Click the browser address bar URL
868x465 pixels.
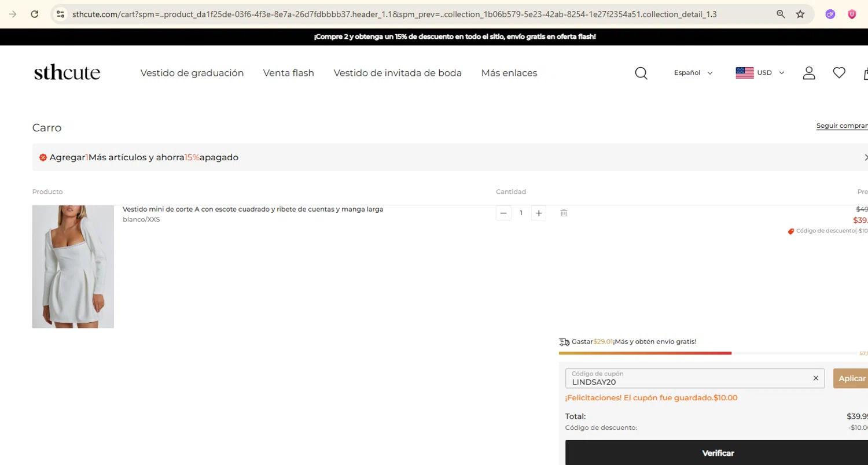395,14
